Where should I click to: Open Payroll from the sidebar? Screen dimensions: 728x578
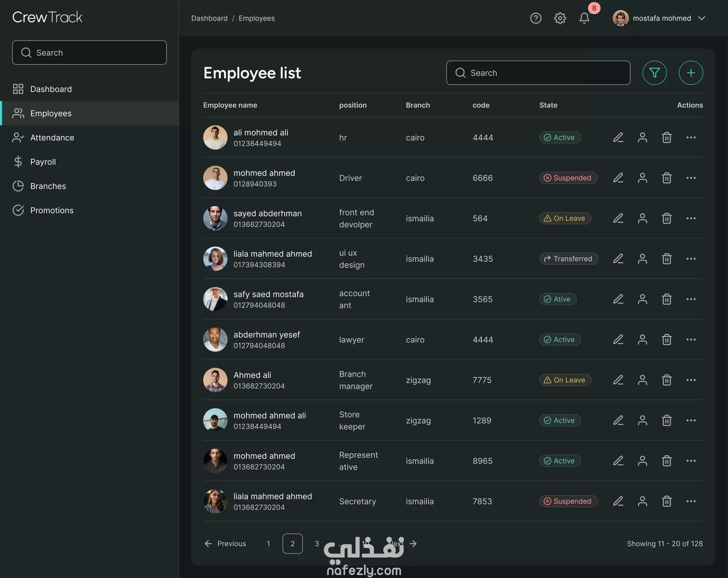pyautogui.click(x=43, y=162)
